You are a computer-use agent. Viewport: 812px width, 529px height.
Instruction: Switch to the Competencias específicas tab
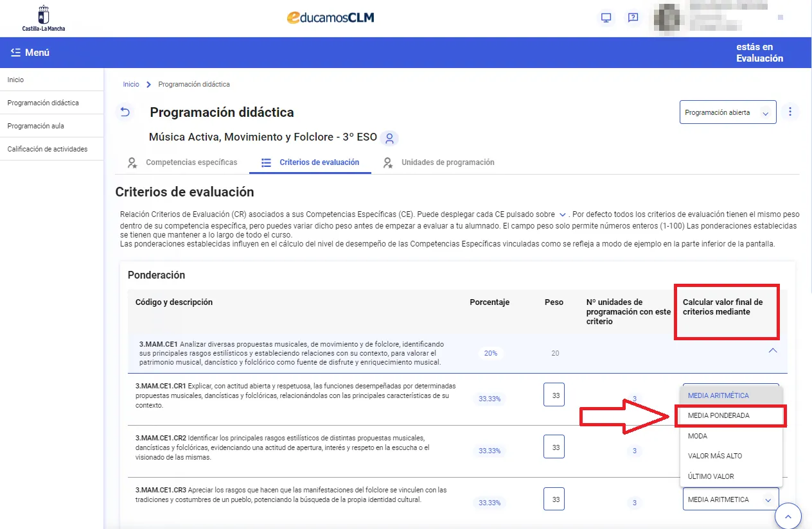click(x=190, y=162)
